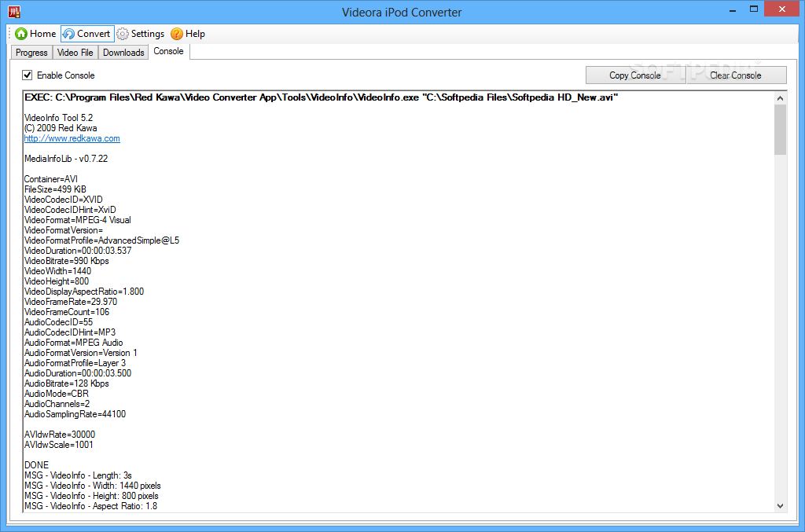The height and width of the screenshot is (532, 805).
Task: Click the 'VideoCodecIDHint=XviD' line
Action: click(x=70, y=210)
